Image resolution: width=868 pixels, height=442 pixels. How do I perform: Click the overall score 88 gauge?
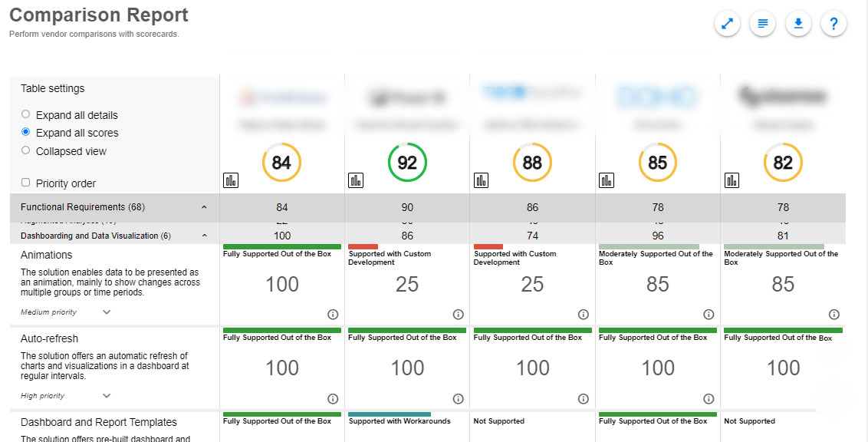(x=532, y=163)
